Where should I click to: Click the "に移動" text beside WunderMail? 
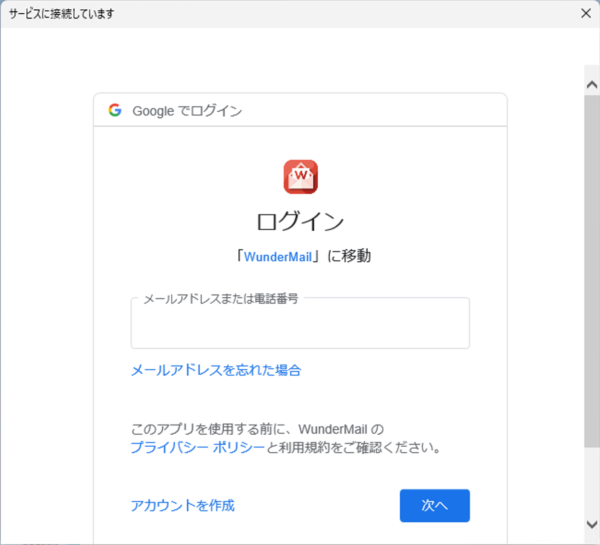click(348, 255)
